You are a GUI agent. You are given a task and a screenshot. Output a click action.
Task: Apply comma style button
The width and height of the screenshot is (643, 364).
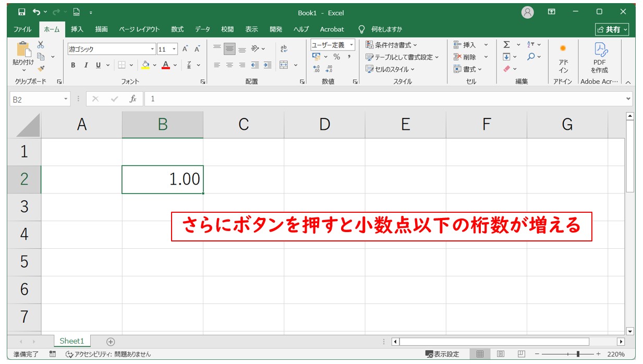pos(349,57)
